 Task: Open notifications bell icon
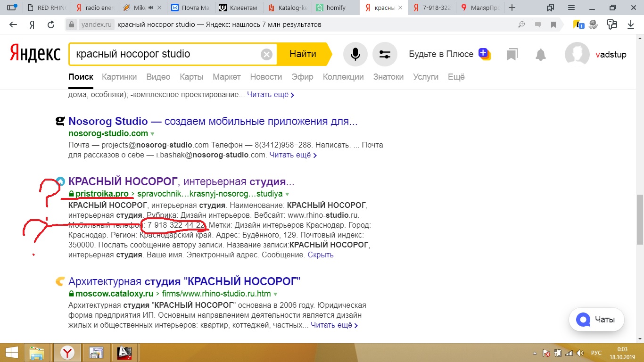tap(541, 55)
